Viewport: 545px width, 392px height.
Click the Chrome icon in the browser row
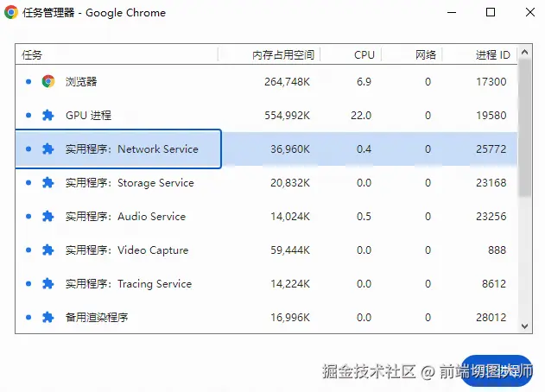[48, 82]
